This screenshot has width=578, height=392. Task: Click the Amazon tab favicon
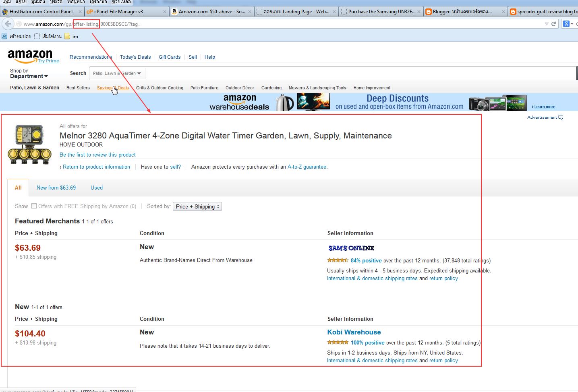coord(174,12)
